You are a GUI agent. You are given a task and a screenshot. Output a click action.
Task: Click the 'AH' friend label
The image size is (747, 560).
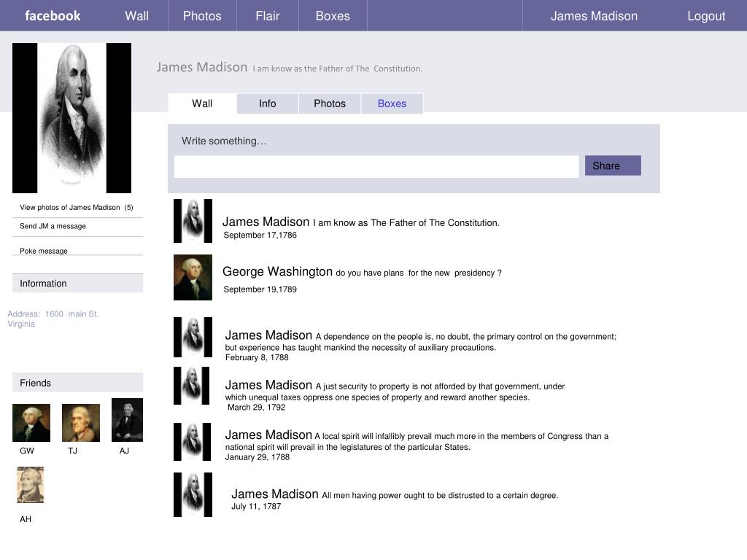(26, 519)
